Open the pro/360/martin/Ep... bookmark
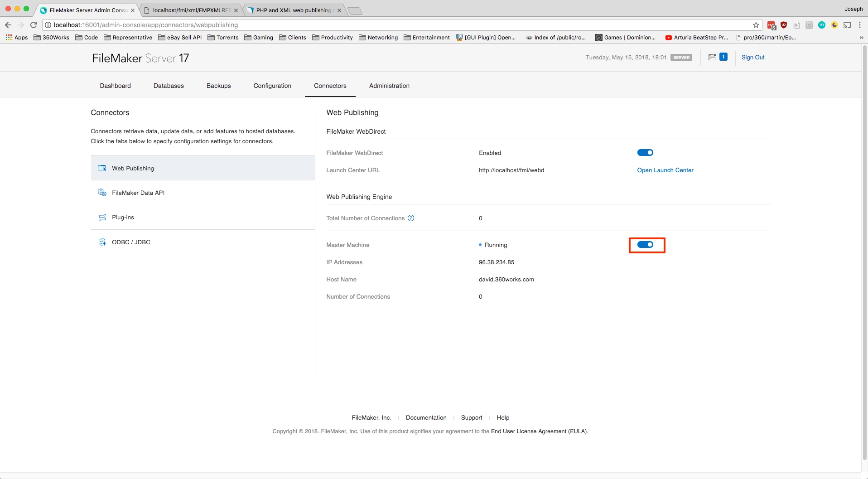Screen dimensions: 868x479 (766, 38)
